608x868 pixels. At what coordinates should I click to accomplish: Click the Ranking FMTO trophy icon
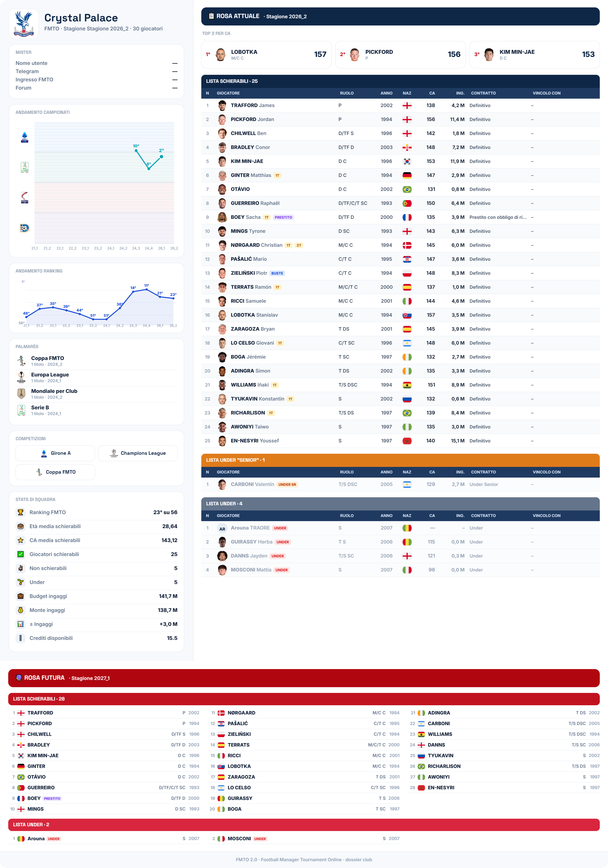tap(20, 512)
